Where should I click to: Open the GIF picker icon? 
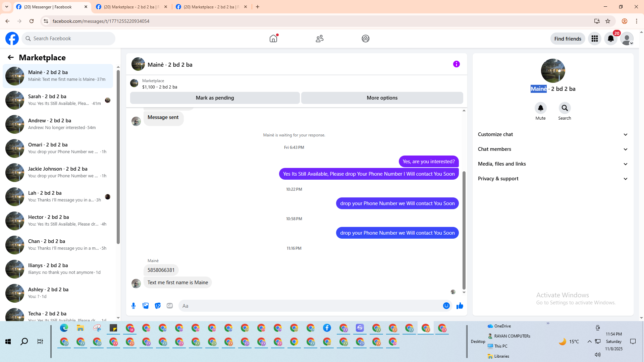tap(170, 306)
